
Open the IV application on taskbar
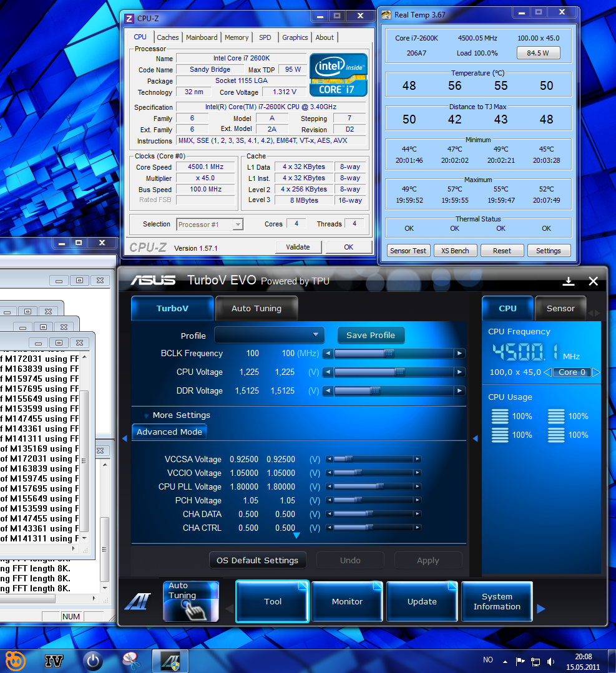[x=54, y=661]
